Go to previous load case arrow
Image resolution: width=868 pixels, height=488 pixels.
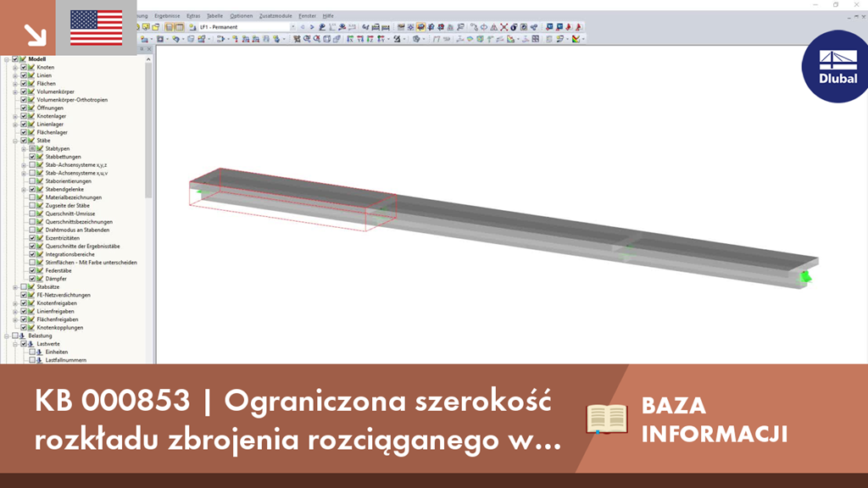click(x=303, y=27)
